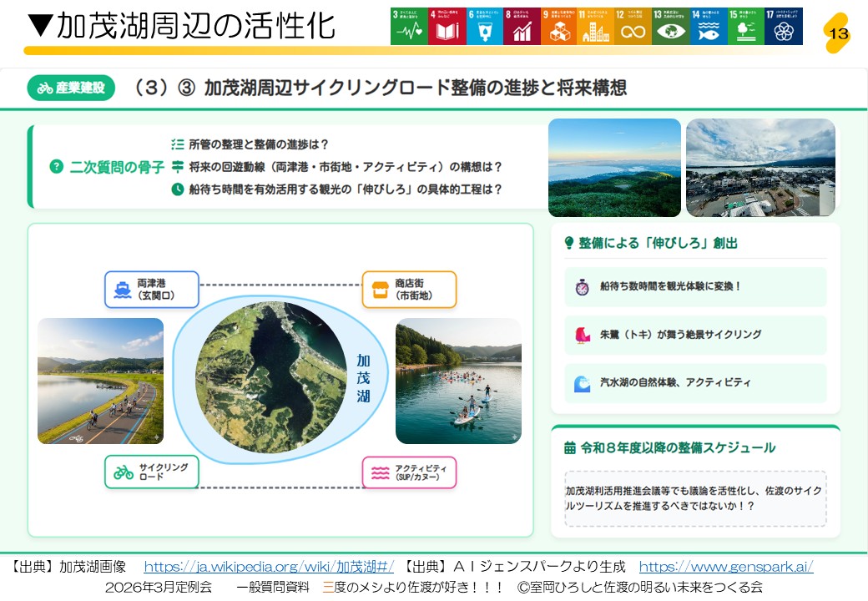This screenshot has height=601, width=868.
Task: Click the yellow page number 13 badge
Action: coord(838,33)
